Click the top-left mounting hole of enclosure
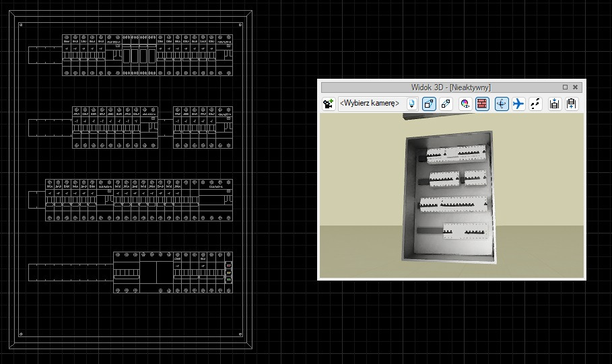 click(x=21, y=25)
